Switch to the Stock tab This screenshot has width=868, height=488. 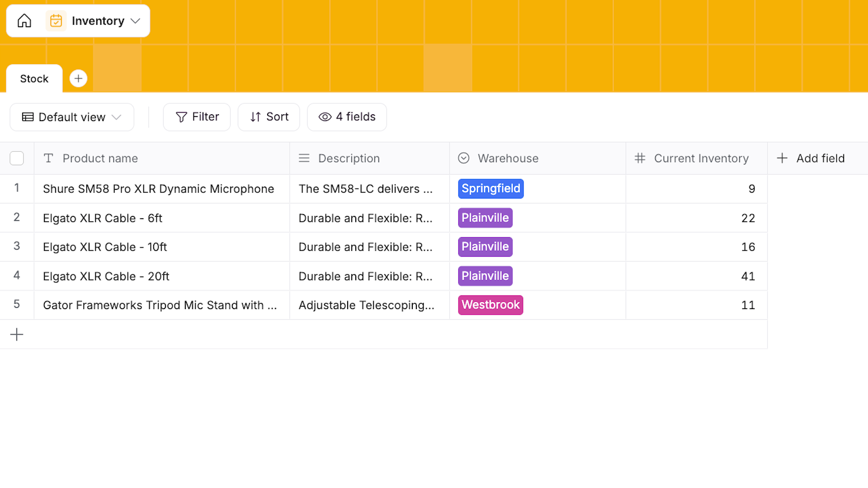coord(34,78)
